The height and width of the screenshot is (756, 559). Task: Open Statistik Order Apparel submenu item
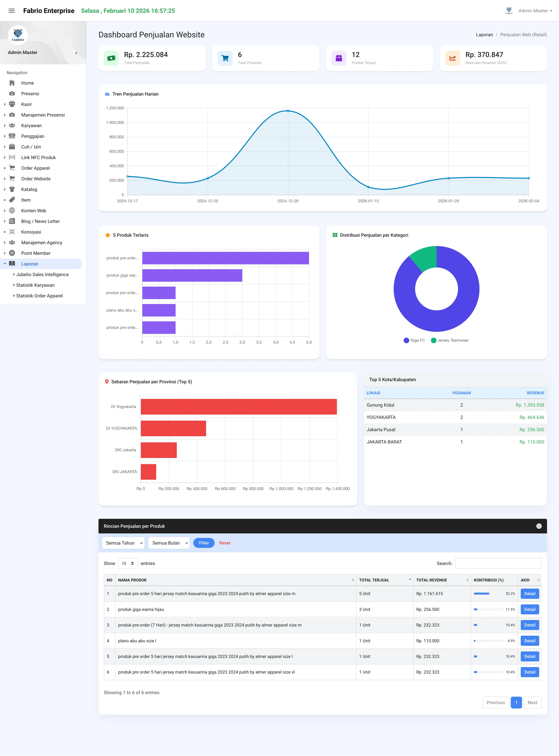tap(39, 296)
